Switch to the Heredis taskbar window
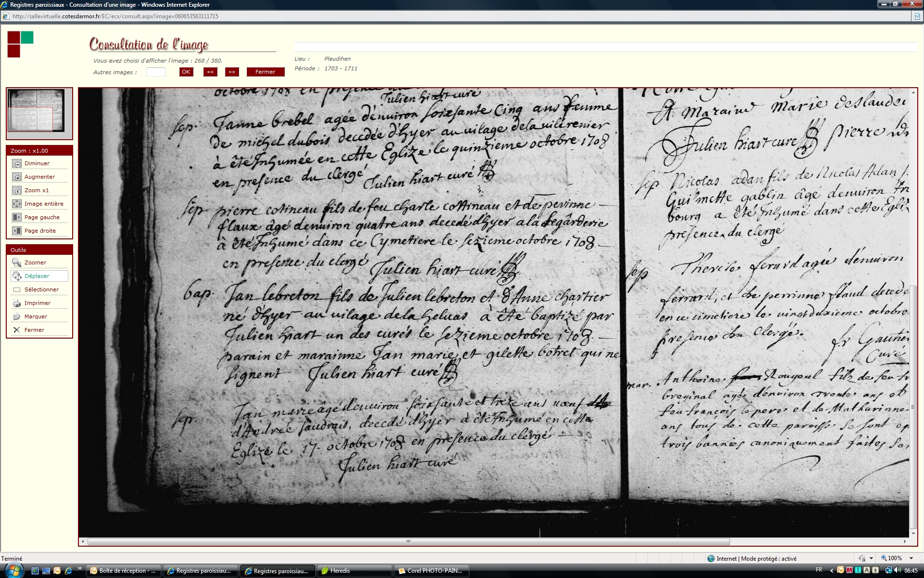Image resolution: width=924 pixels, height=578 pixels. coord(354,571)
